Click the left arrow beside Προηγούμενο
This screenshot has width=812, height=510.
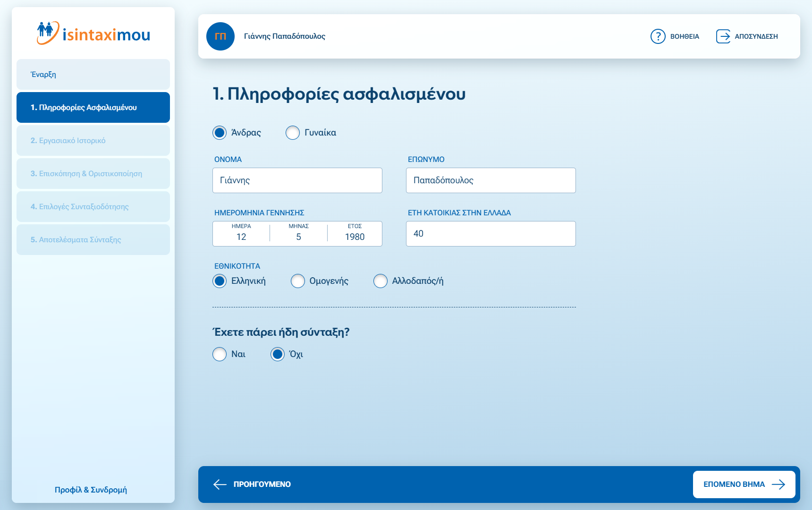pyautogui.click(x=220, y=484)
